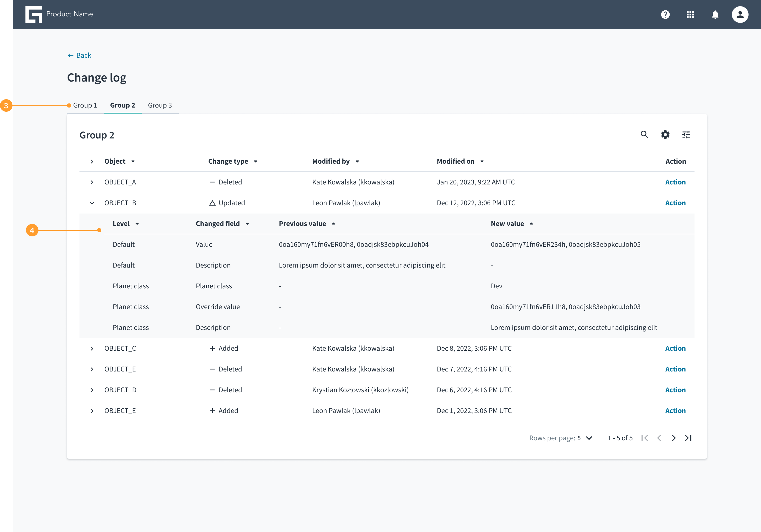Sort by Level column arrow
The width and height of the screenshot is (761, 532).
[137, 224]
